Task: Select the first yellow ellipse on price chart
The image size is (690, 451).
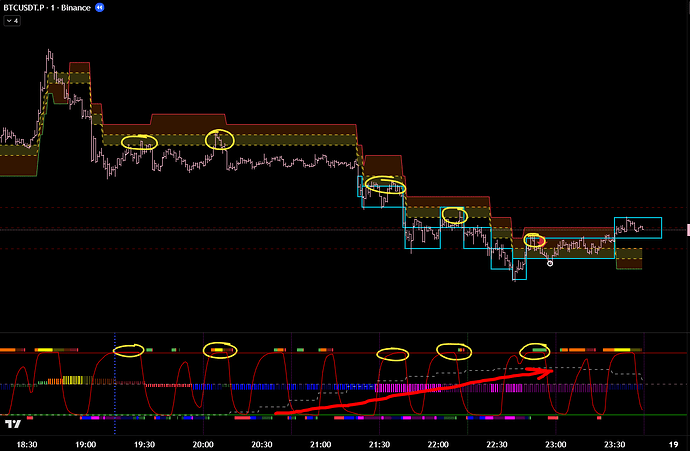Action: (x=139, y=142)
